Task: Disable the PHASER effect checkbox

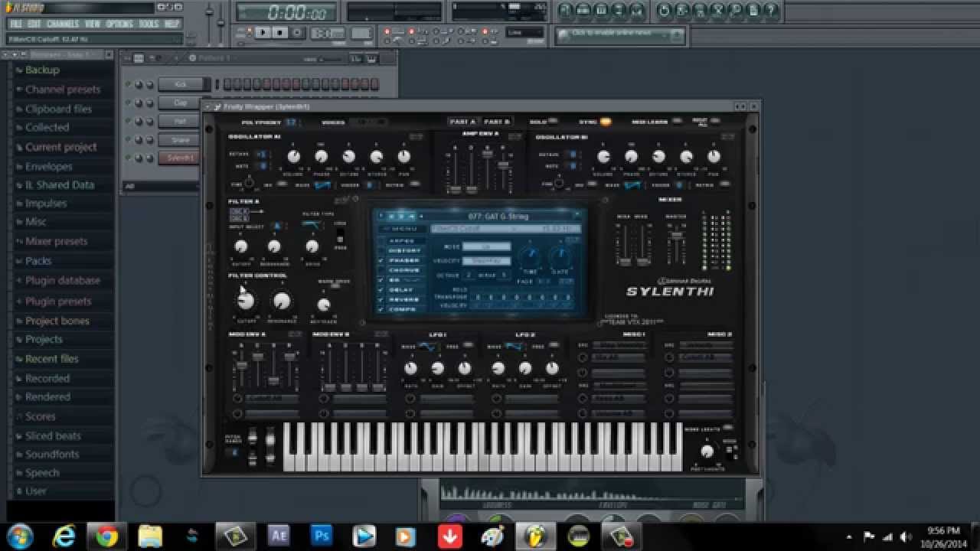Action: click(x=381, y=261)
